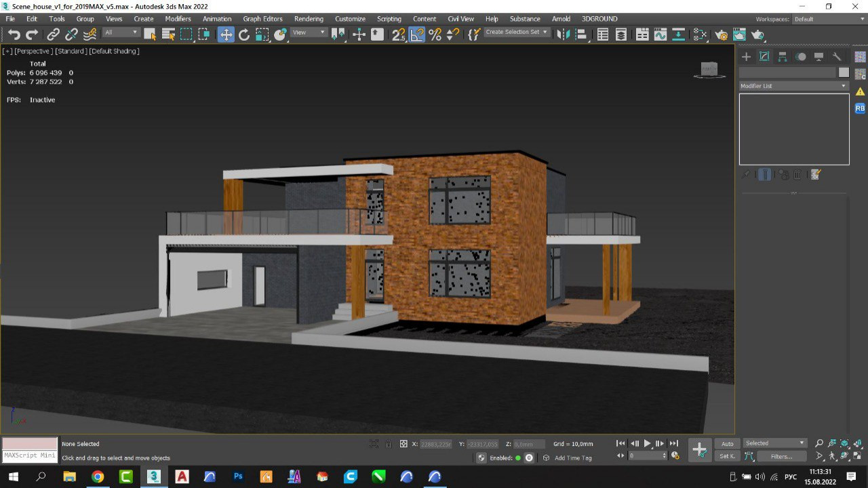Screen dimensions: 868x488
Task: Select the Select and Rotate tool
Action: 244,35
